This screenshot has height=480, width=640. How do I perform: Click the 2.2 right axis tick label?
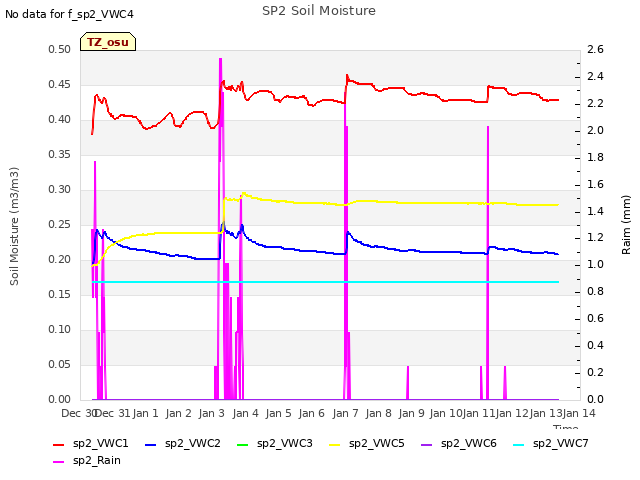[x=596, y=103]
